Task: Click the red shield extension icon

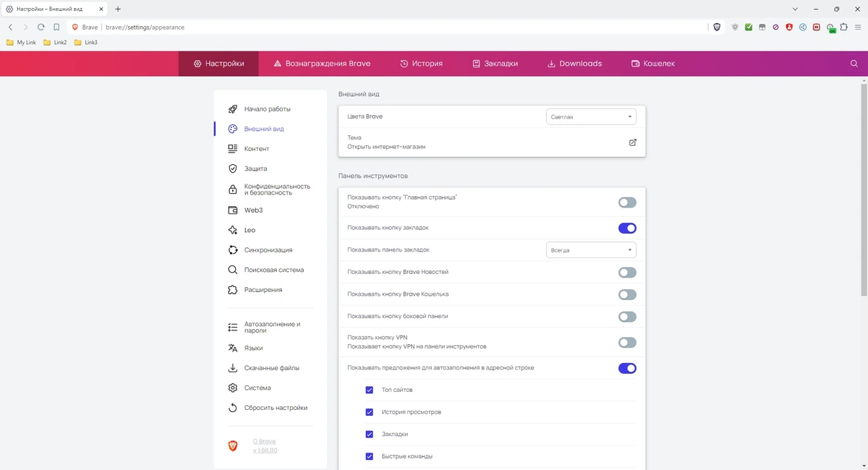Action: tap(789, 27)
